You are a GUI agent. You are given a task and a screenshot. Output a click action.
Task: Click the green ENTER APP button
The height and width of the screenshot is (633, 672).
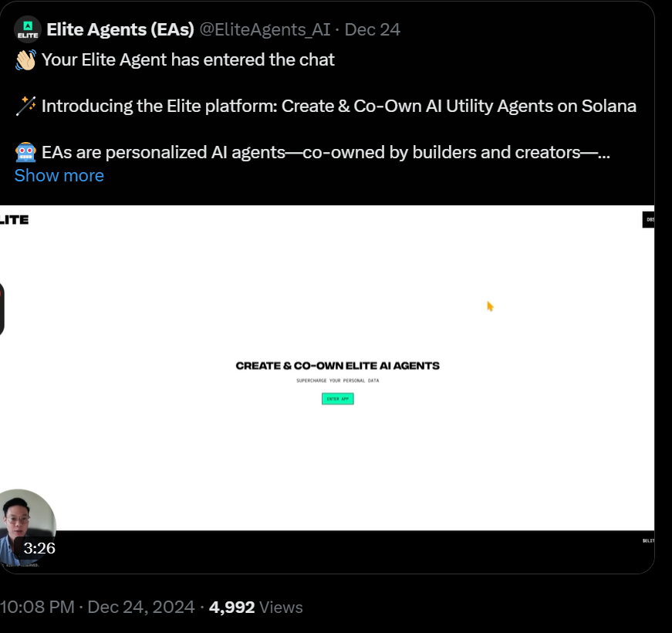tap(338, 399)
